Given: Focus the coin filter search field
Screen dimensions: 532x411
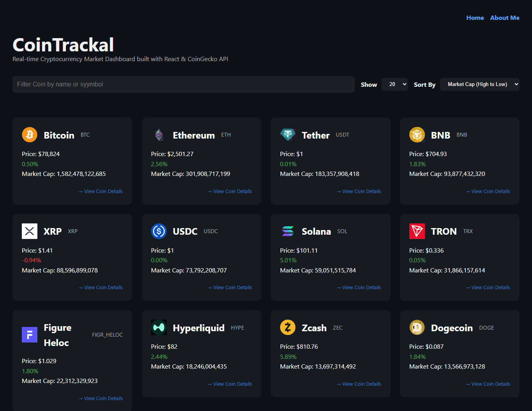Looking at the screenshot, I should 183,84.
